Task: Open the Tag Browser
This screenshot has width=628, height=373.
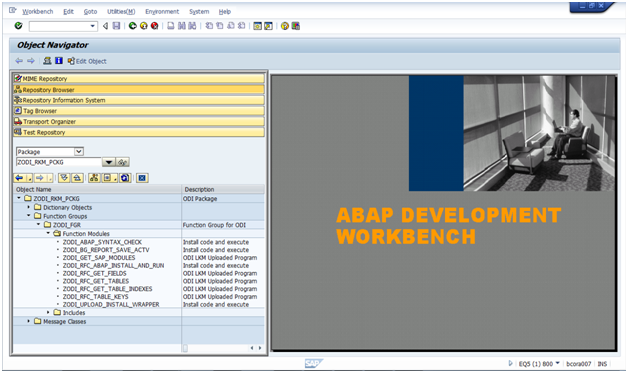Action: 139,111
